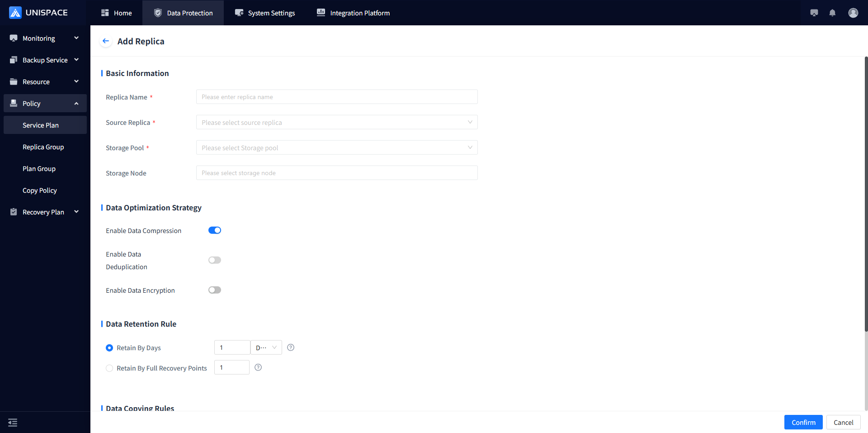Expand the Resource menu chevron
This screenshot has width=868, height=433.
(x=76, y=81)
